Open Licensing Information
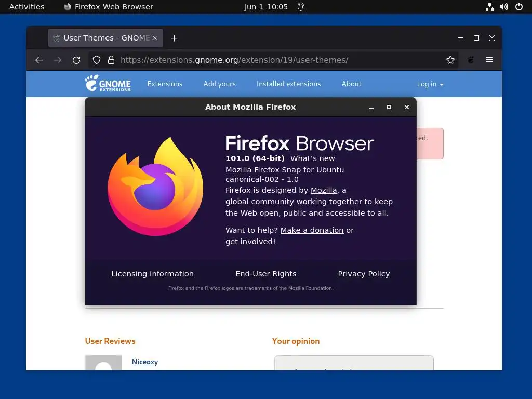The image size is (532, 399). tap(152, 274)
